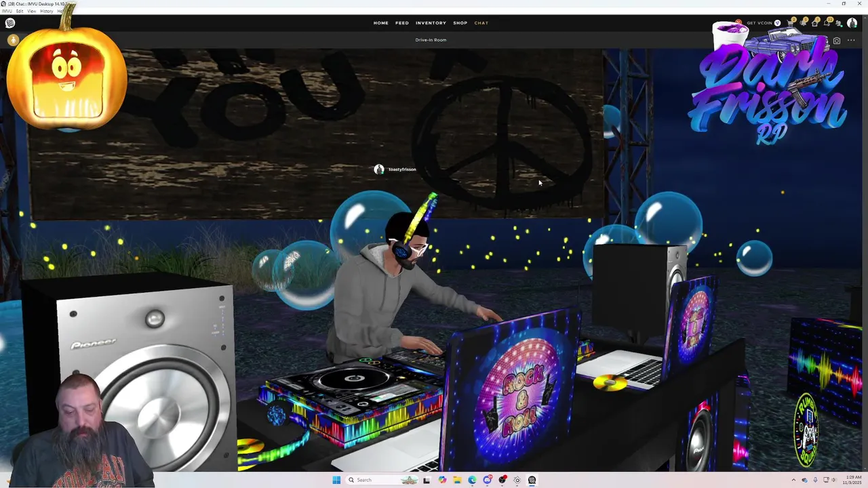Viewport: 868px width, 488px height.
Task: Click the volume tray icon
Action: click(x=833, y=480)
